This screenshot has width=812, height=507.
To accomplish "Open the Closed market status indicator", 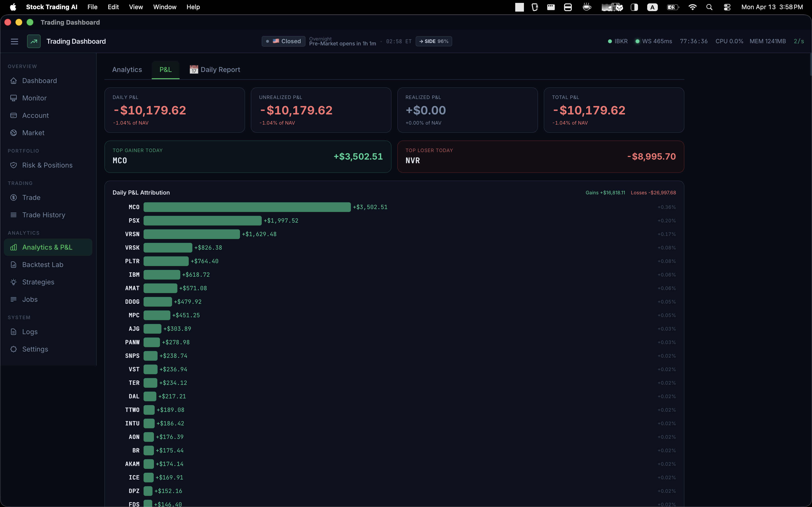I will click(283, 41).
